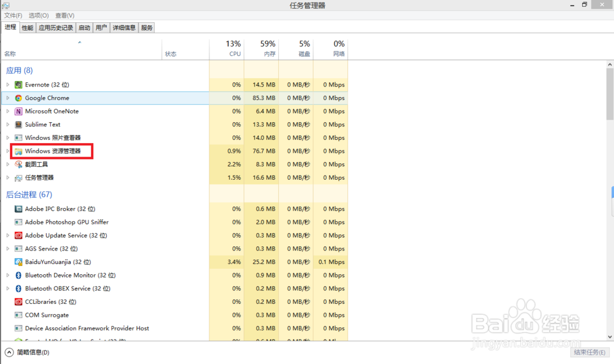
Task: Click the 3.4% CPU value for BaiduYunGuanjia
Action: click(234, 262)
